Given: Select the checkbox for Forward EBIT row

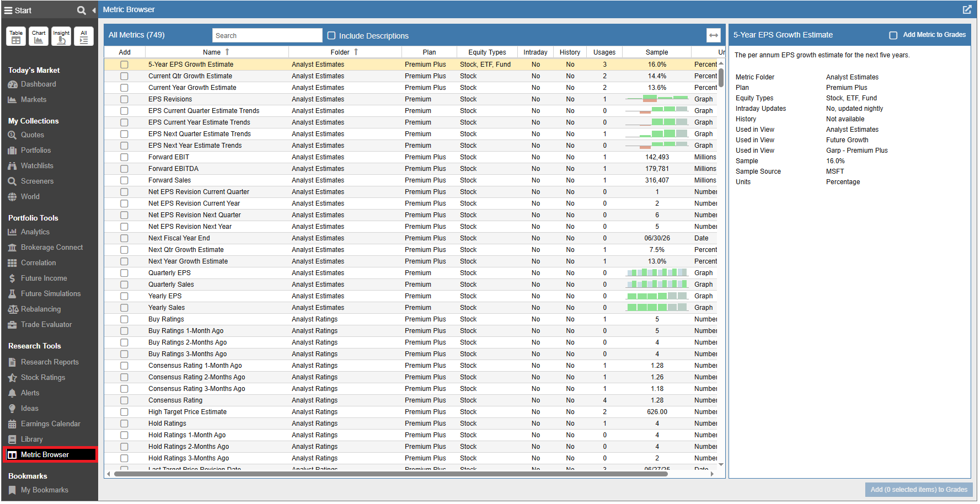Looking at the screenshot, I should [124, 157].
